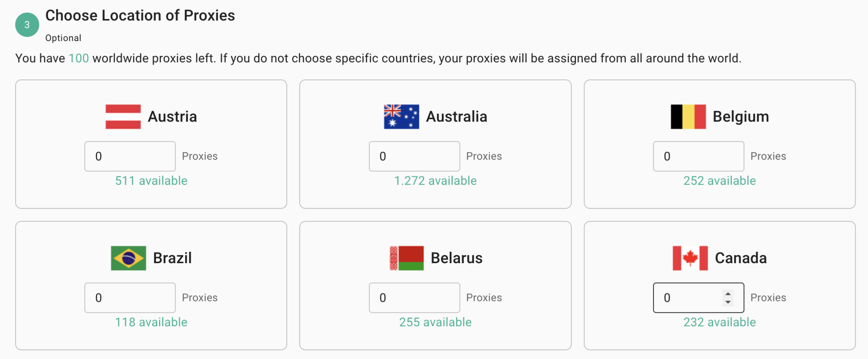Select the Belgium proxies input box
This screenshot has height=359, width=868.
point(698,156)
